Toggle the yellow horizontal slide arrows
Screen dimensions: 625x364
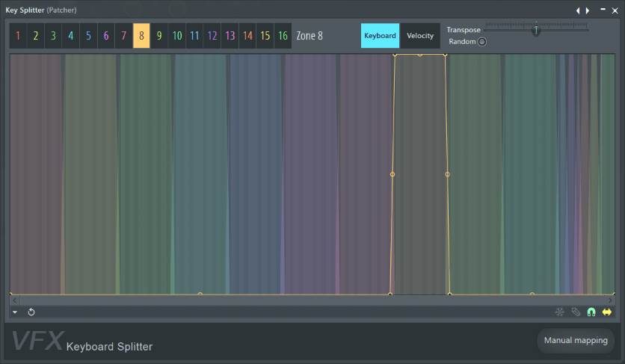point(606,312)
